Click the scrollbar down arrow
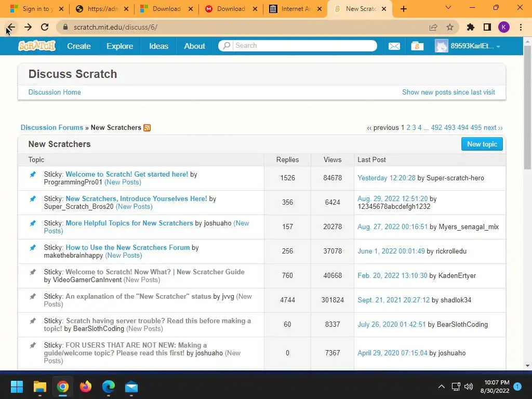This screenshot has width=532, height=399. 527,366
